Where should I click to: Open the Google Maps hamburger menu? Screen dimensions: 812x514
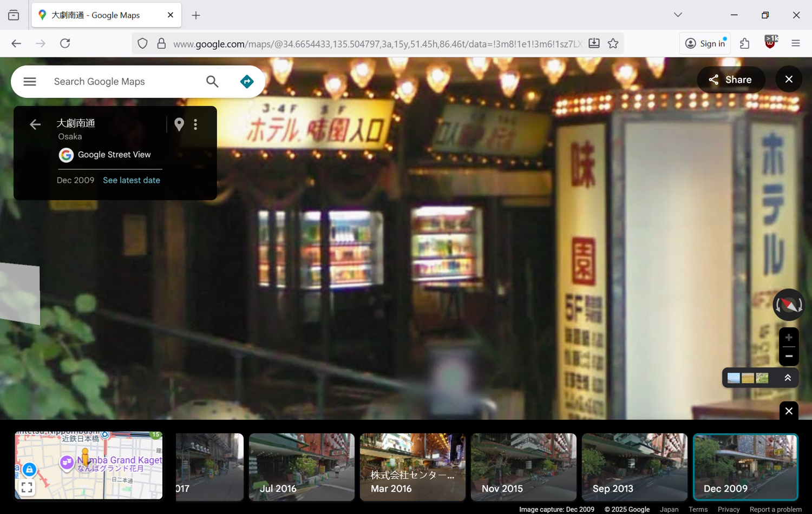pyautogui.click(x=30, y=82)
